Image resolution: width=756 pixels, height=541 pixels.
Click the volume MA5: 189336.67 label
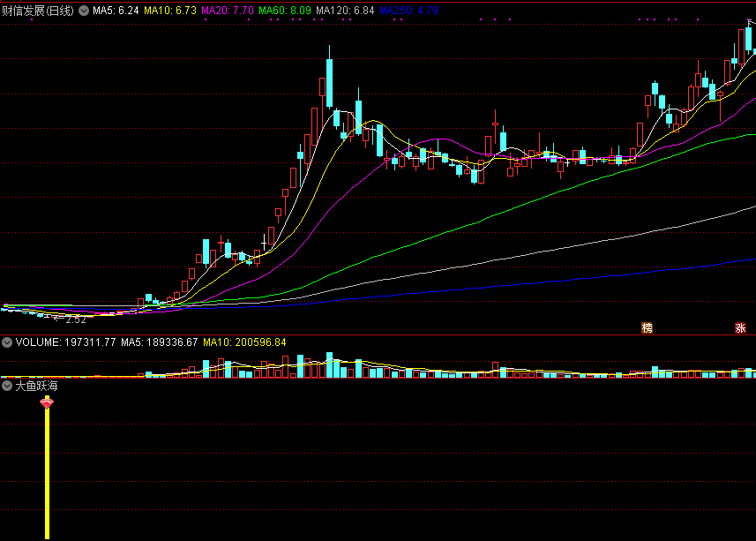click(x=160, y=342)
